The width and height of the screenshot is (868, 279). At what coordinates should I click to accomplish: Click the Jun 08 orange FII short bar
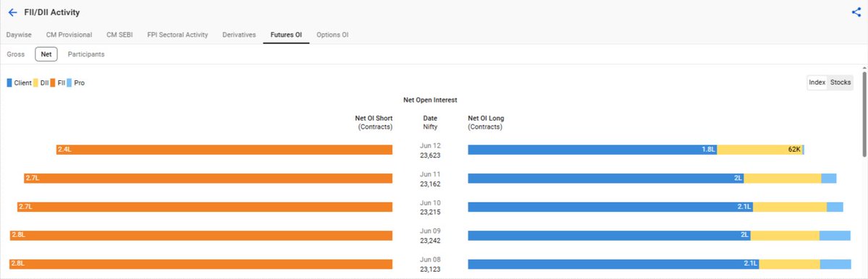201,264
